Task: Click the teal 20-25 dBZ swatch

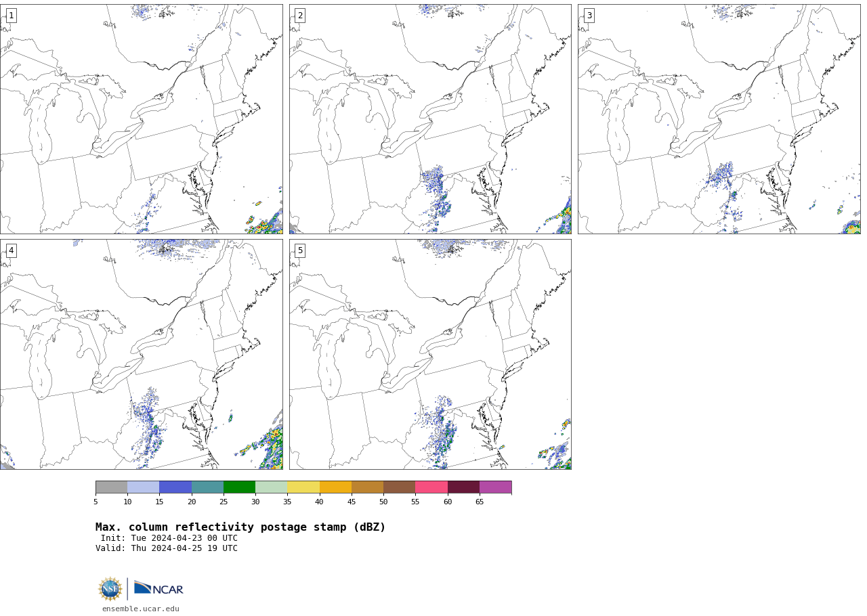Action: [207, 487]
